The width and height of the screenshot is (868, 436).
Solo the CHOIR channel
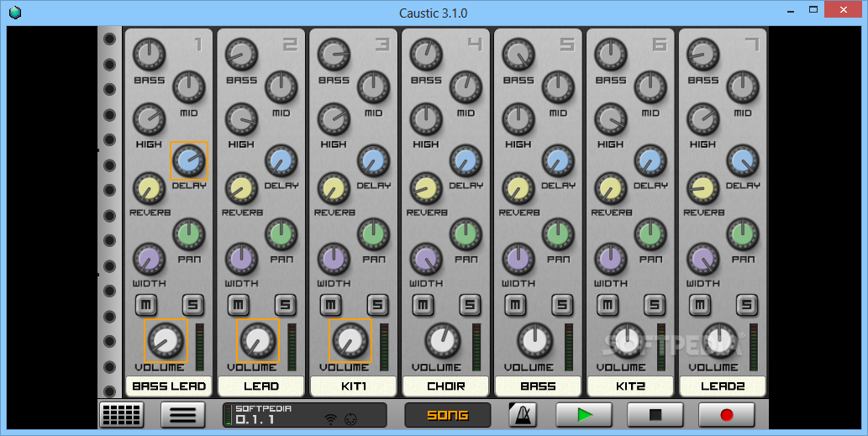[x=470, y=304]
